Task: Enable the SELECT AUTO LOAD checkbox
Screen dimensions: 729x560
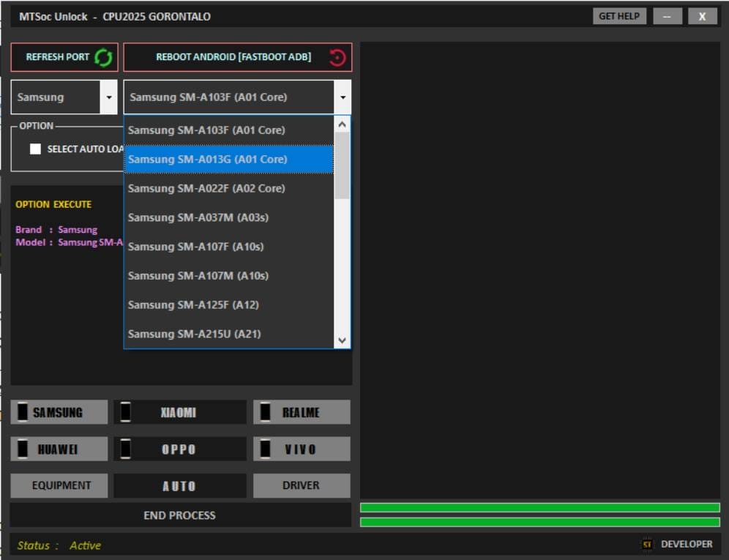Action: [x=35, y=149]
